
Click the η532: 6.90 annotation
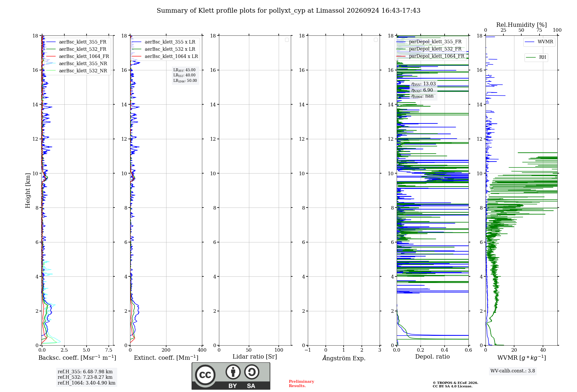pos(422,90)
